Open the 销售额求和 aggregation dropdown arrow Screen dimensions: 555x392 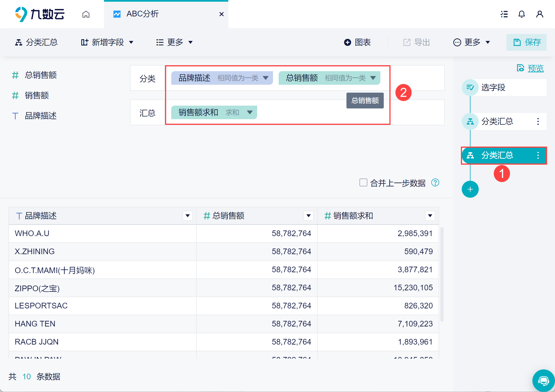pos(250,112)
